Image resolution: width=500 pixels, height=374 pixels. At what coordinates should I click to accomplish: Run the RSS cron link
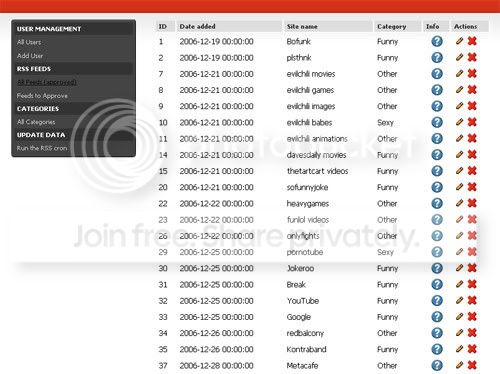42,148
